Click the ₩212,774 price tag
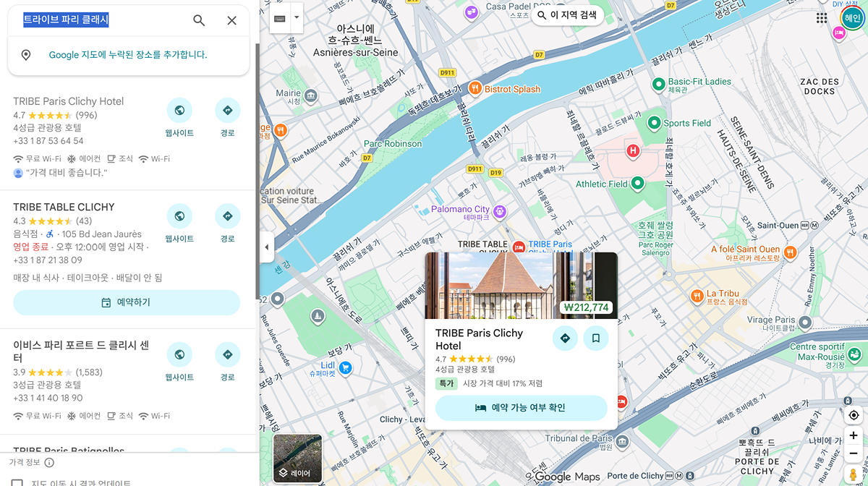 (587, 307)
